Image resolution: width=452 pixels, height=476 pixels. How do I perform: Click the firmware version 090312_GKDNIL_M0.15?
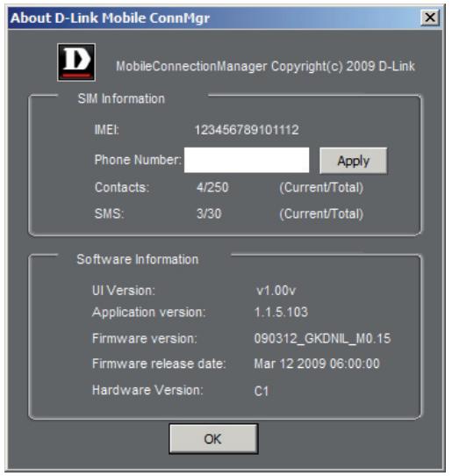click(x=322, y=338)
